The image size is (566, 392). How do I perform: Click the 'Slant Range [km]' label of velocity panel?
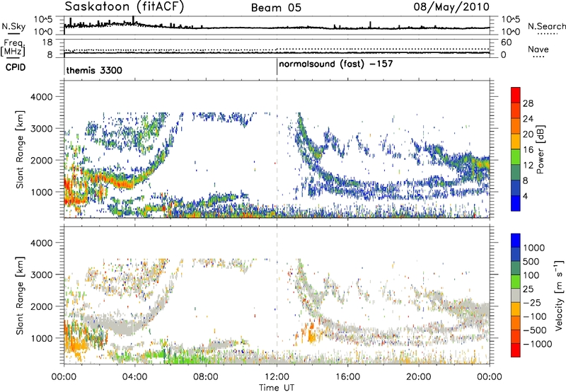tap(20, 296)
